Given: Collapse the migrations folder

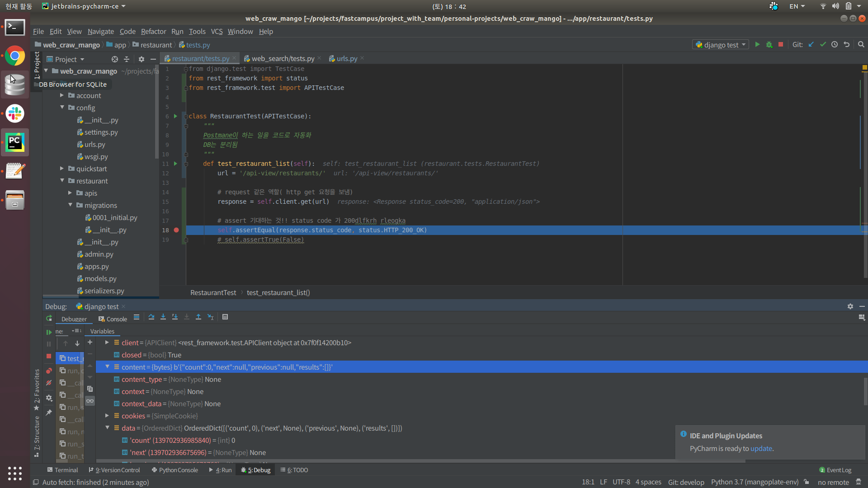Looking at the screenshot, I should point(70,205).
